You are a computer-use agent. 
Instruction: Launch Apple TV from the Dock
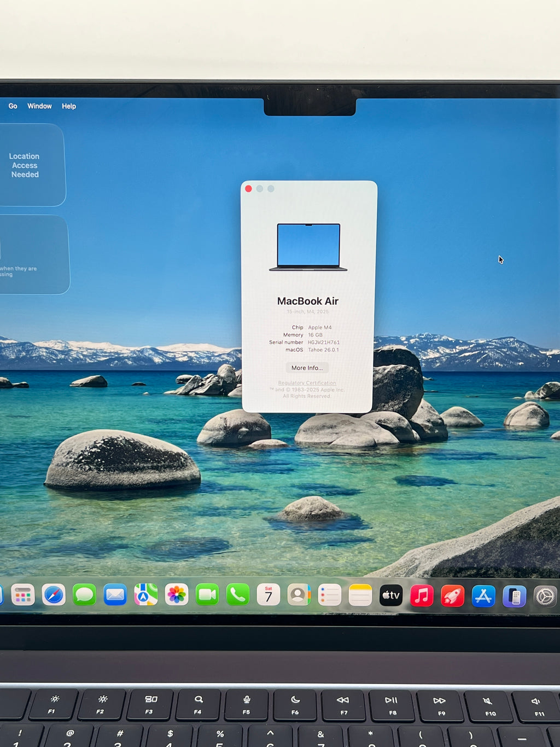(391, 595)
